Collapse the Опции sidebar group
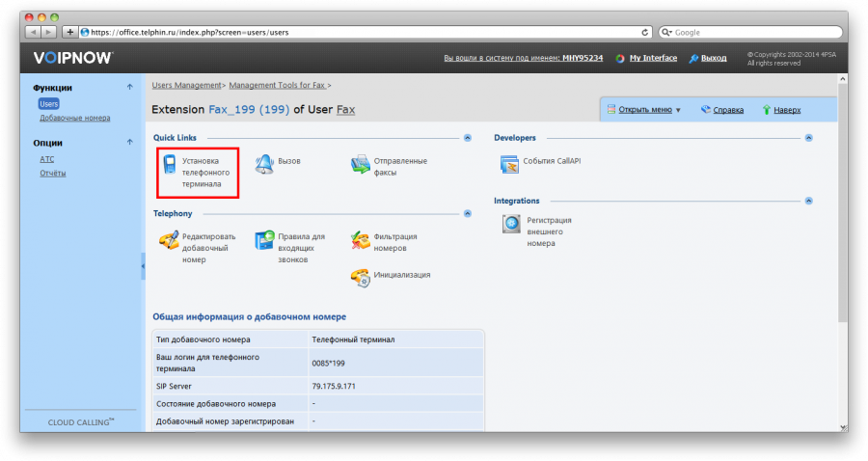Screen dimensions: 868x461 click(x=129, y=142)
